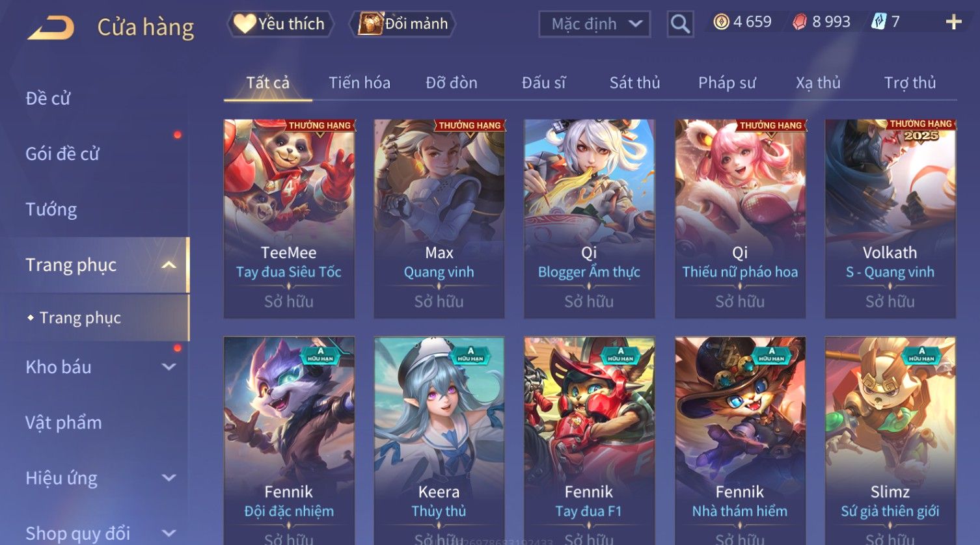Select the Tiến hóa tab

(x=359, y=83)
